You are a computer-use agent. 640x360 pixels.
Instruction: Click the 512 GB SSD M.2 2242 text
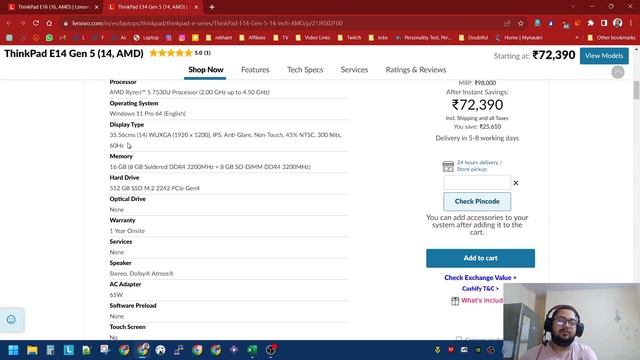click(154, 188)
